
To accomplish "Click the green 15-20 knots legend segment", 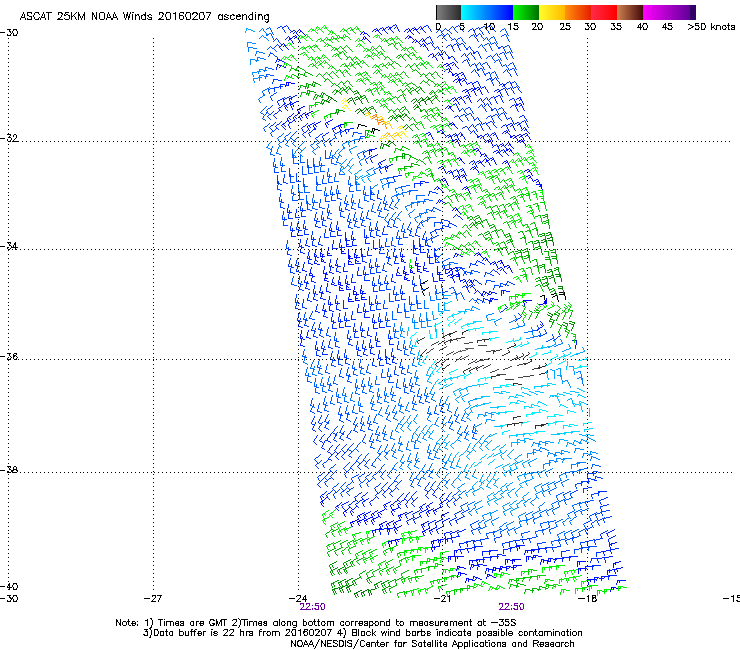I will click(x=526, y=12).
